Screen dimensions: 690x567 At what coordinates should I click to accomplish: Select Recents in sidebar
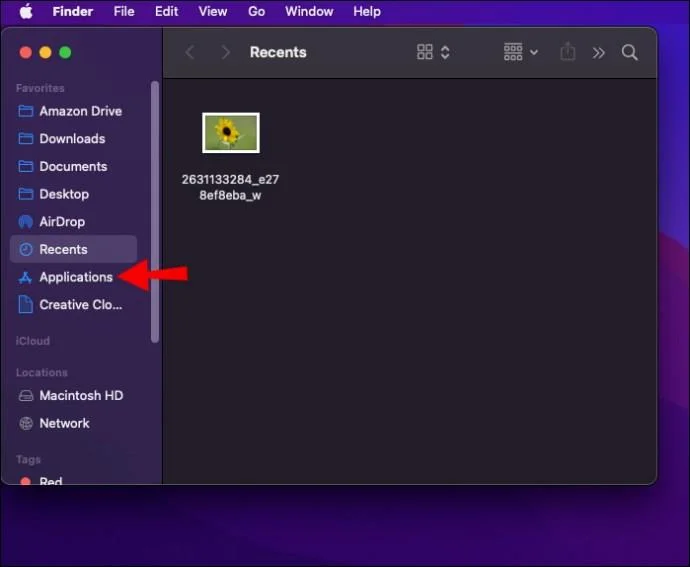tap(73, 249)
